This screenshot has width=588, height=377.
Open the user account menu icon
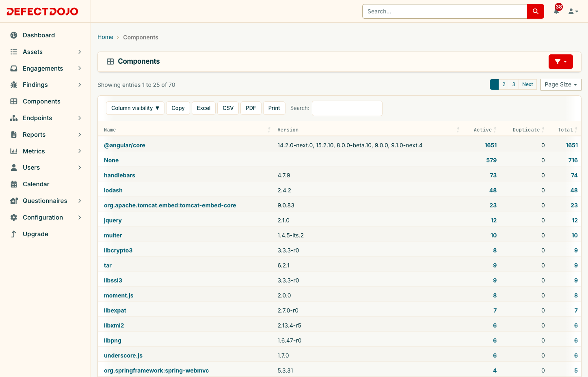tap(573, 11)
